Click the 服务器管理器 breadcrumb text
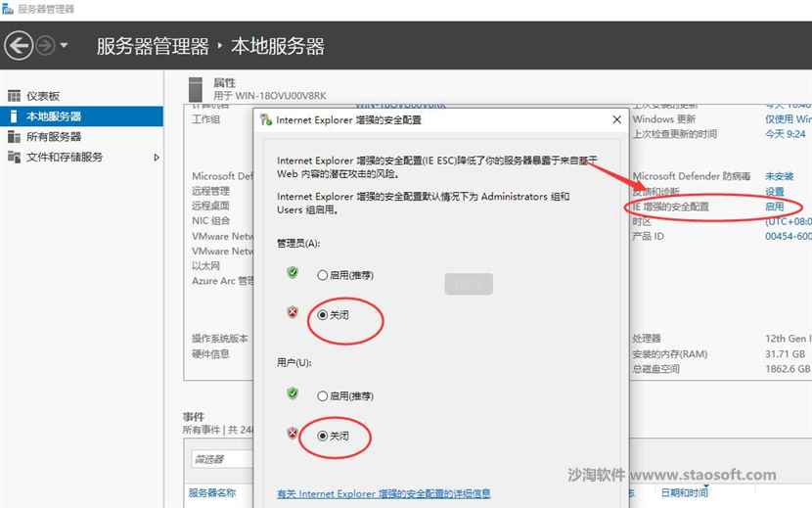This screenshot has width=812, height=508. click(153, 46)
